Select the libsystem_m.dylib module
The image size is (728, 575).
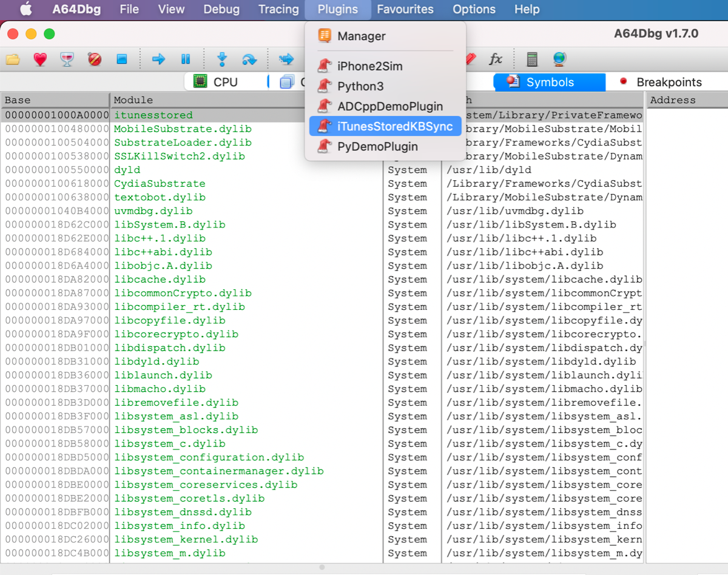pos(170,553)
